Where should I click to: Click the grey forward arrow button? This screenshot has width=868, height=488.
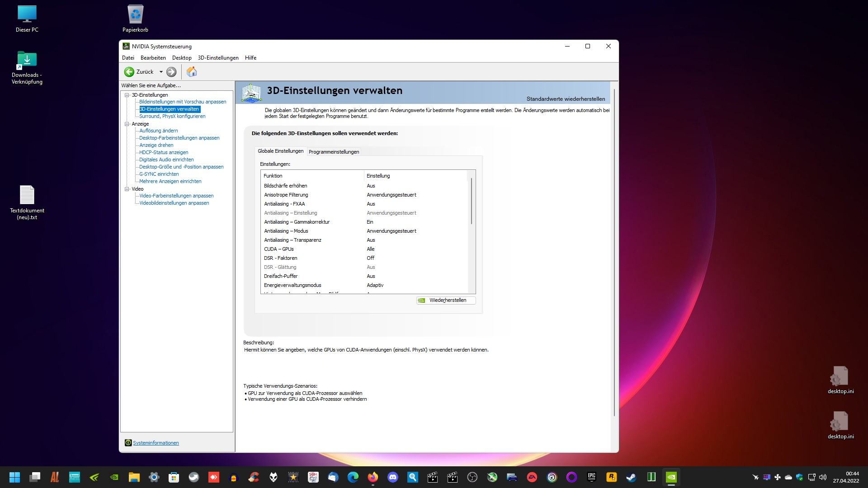pyautogui.click(x=171, y=72)
